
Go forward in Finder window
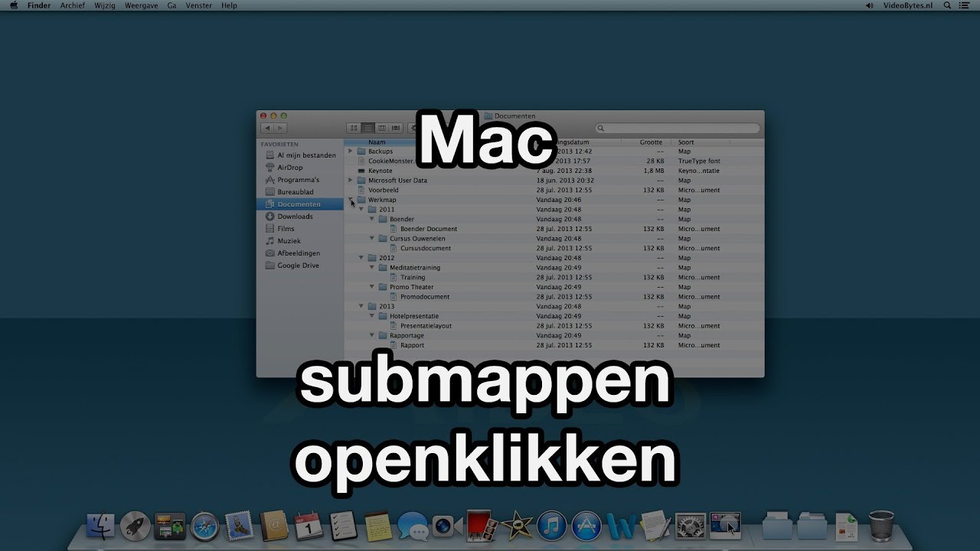280,128
